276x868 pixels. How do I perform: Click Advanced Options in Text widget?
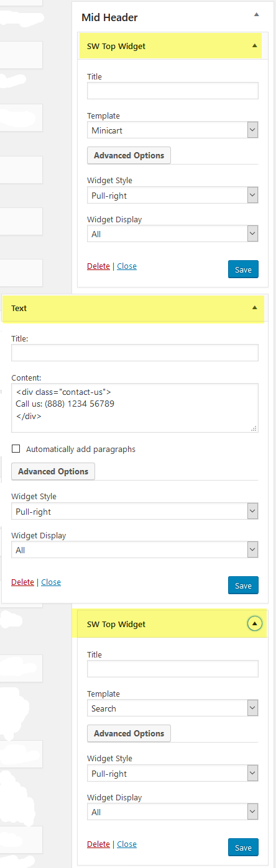53,471
